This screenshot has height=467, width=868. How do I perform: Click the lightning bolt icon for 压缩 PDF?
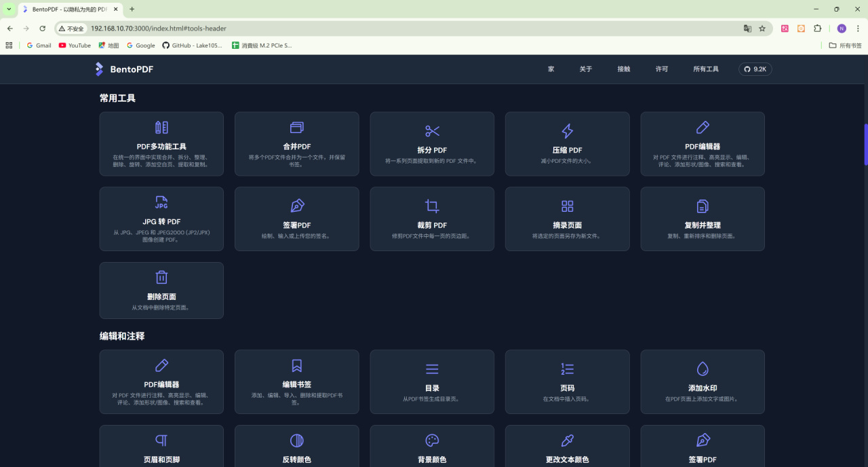(x=567, y=131)
